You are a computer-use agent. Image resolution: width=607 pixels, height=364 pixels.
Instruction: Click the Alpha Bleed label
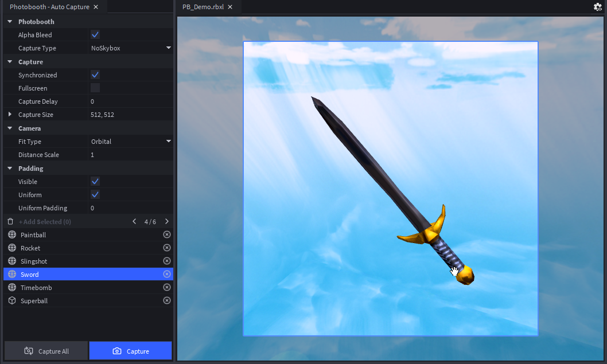[35, 35]
